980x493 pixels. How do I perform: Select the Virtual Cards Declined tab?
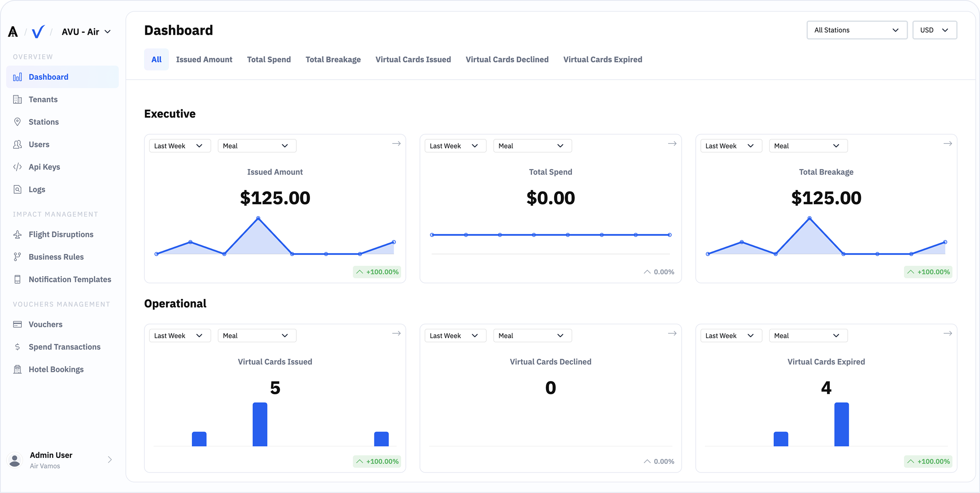click(507, 59)
